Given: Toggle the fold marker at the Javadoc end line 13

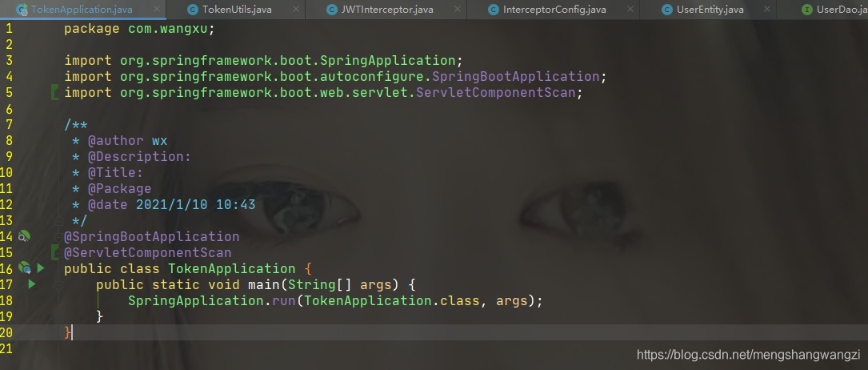Looking at the screenshot, I should [x=58, y=220].
